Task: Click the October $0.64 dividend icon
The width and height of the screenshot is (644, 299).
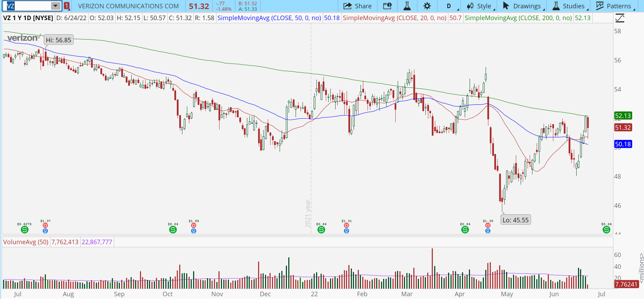Action: (x=173, y=230)
